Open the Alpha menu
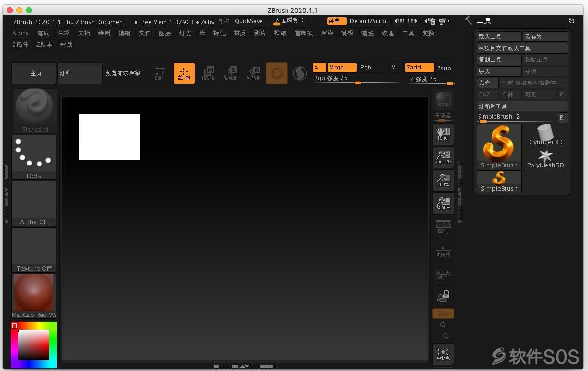Viewport: 588px width, 371px height. pos(21,33)
